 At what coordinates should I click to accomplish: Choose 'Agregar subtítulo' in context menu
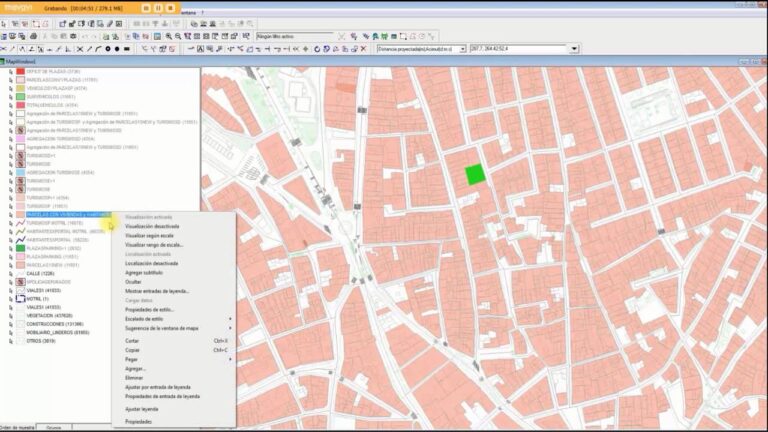click(x=144, y=273)
